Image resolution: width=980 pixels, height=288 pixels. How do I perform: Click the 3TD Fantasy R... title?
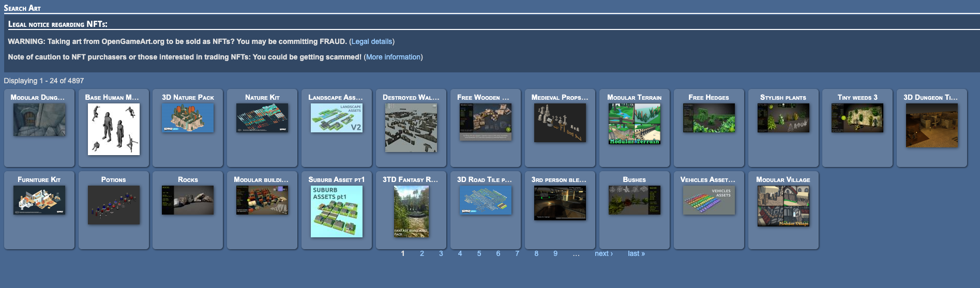(x=410, y=179)
